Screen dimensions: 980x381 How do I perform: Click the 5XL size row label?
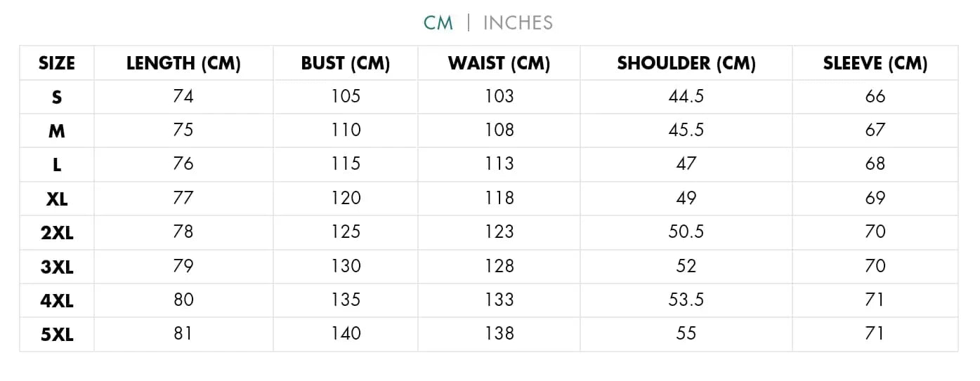[x=57, y=335]
